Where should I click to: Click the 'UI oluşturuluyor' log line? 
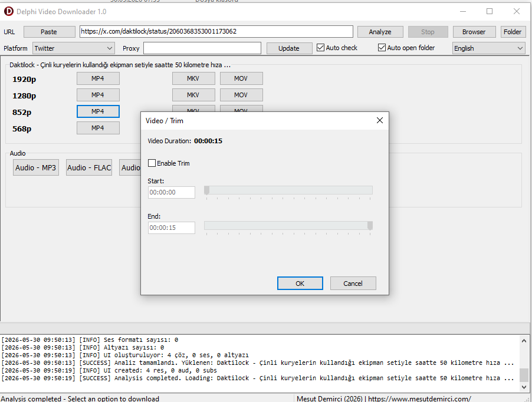click(125, 355)
